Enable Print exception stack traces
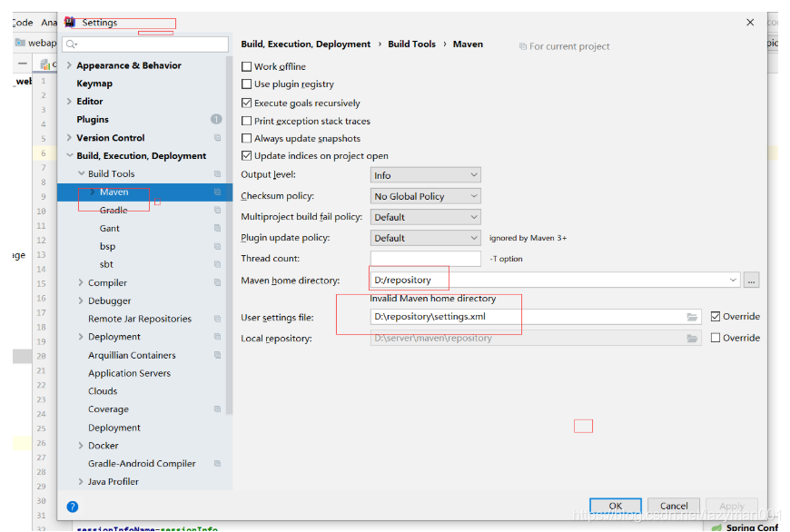Viewport: 790px width, 532px height. pyautogui.click(x=246, y=121)
